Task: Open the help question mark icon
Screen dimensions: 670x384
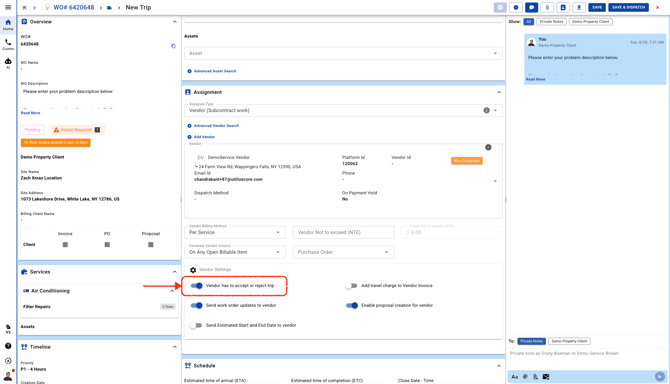Action: click(8, 346)
